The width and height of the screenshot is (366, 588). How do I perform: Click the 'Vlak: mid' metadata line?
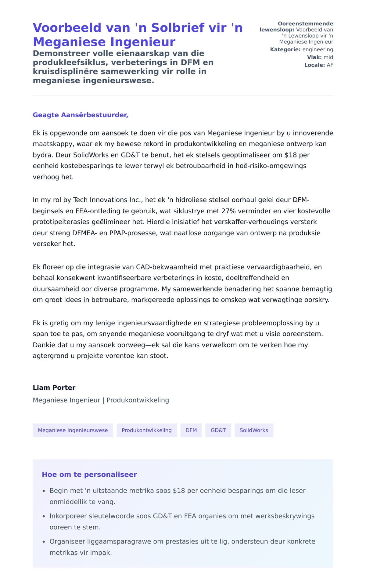(x=320, y=57)
